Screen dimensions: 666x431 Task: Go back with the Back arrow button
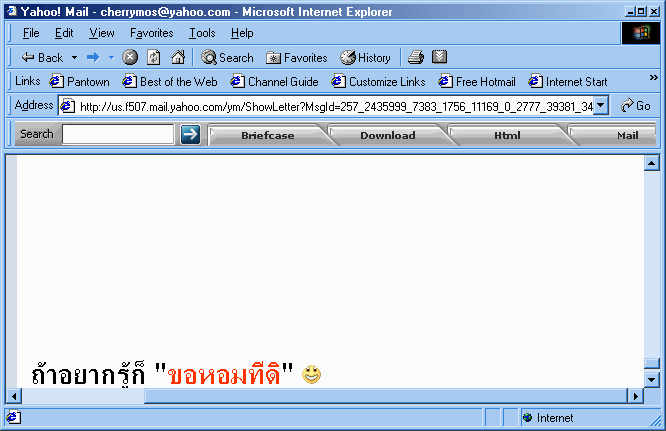click(42, 57)
